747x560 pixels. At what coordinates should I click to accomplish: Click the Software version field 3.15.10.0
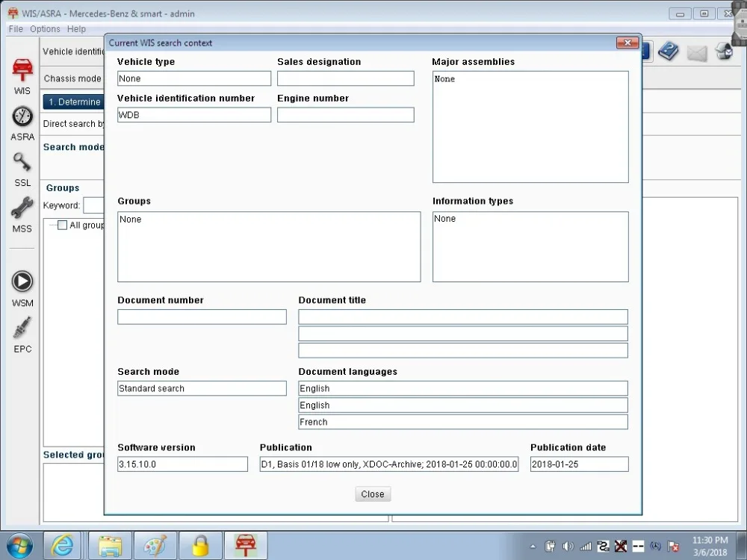point(182,464)
